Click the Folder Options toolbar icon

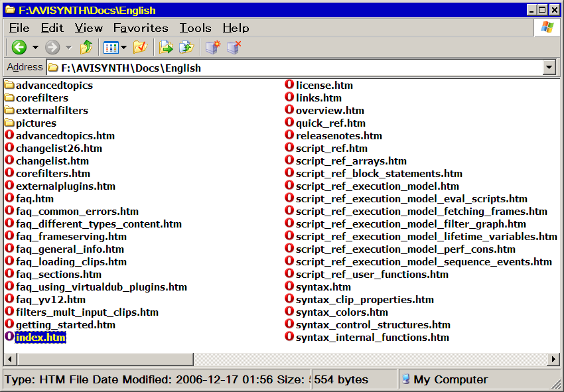click(140, 47)
